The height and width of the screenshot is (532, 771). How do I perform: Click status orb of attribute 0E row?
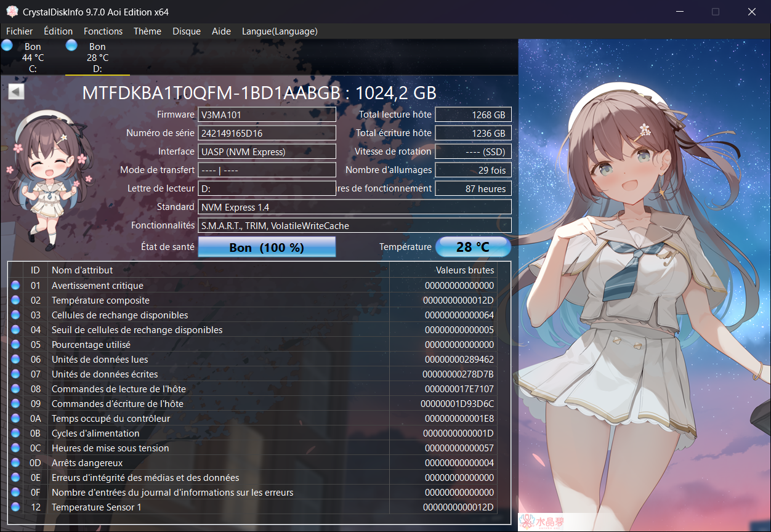tap(15, 477)
